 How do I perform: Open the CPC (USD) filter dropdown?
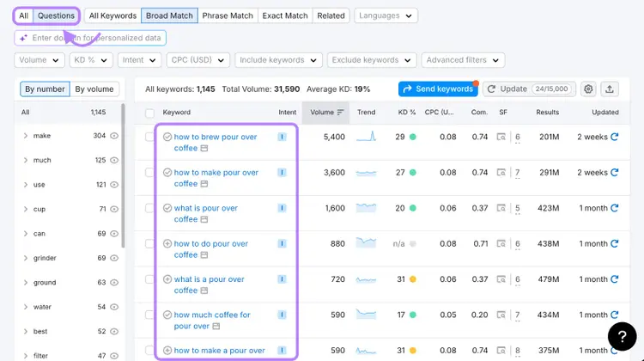pyautogui.click(x=198, y=60)
